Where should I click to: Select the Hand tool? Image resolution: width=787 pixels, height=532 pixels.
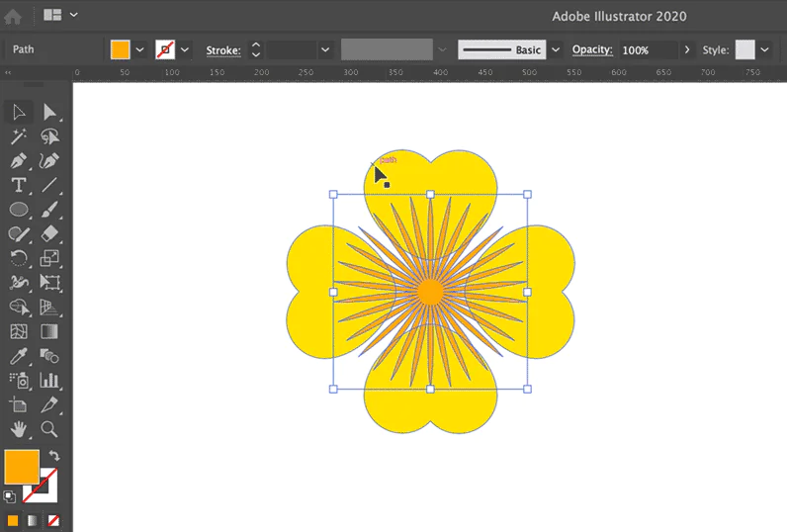pos(18,429)
